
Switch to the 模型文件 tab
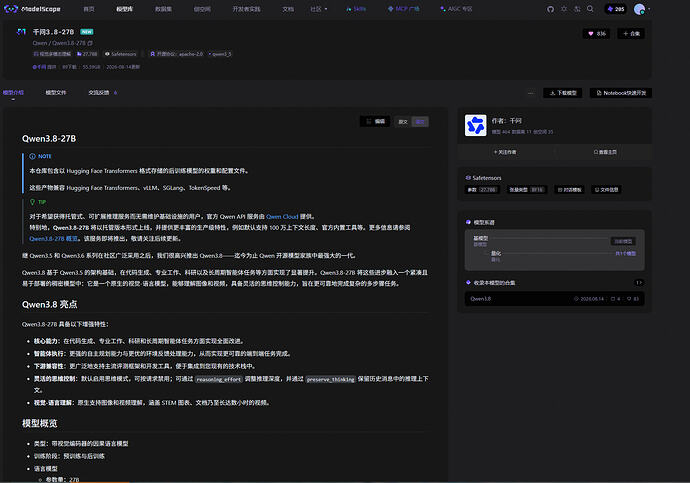click(55, 93)
